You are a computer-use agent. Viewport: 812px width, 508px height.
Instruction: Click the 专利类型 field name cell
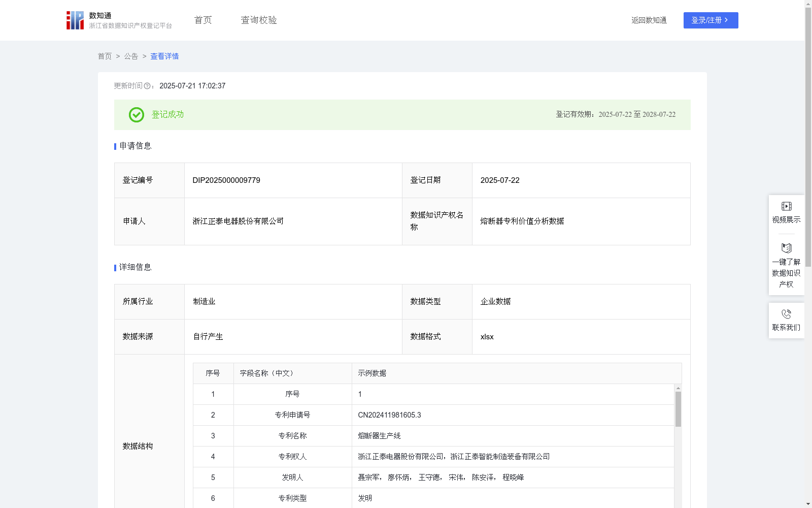click(x=292, y=498)
